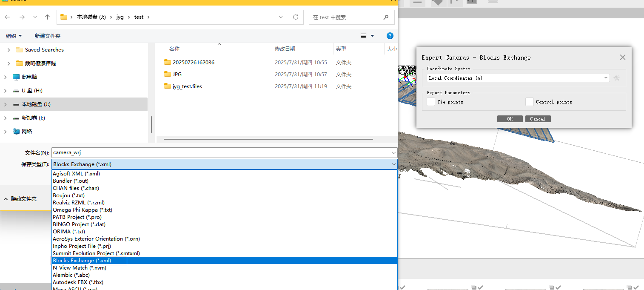
Task: Expand the 此电脑 tree node
Action: tap(6, 77)
